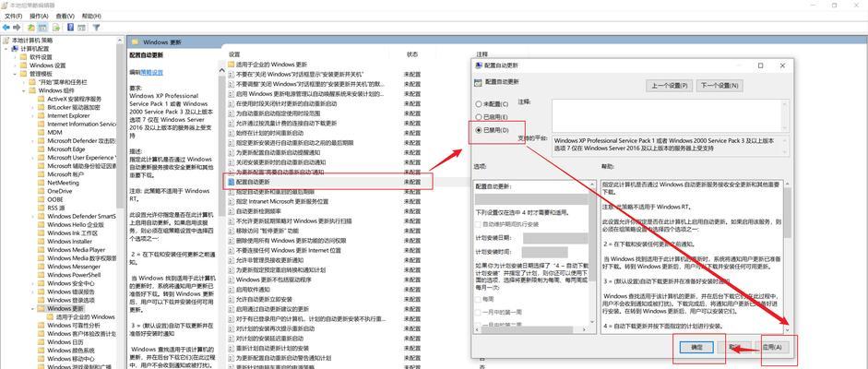Select 启用软件通知 setting row

[x=253, y=289]
